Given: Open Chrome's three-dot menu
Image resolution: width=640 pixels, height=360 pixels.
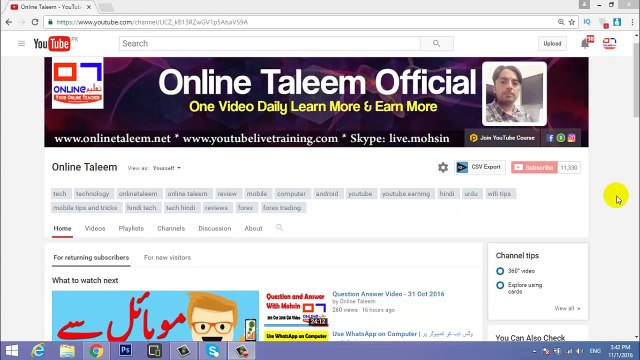Looking at the screenshot, I should (633, 22).
